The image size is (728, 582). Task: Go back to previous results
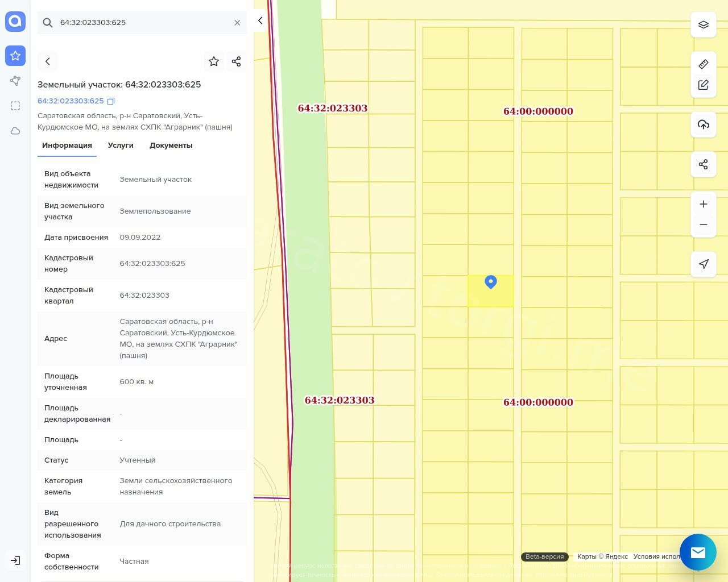click(x=48, y=61)
